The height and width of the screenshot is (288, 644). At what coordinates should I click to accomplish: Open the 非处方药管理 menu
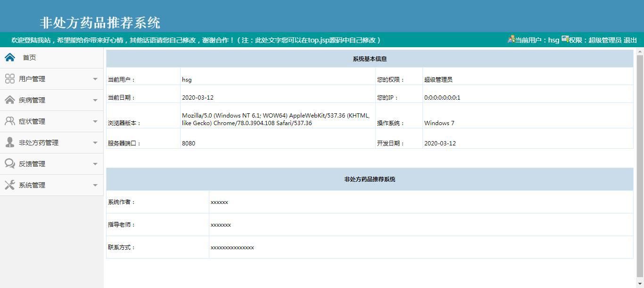[x=51, y=143]
